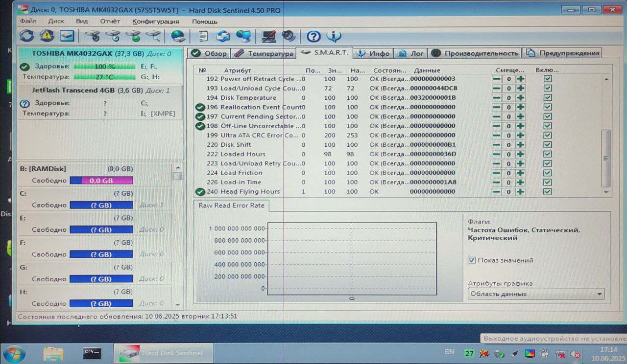Toggle enable checkbox for Head Flying Hours

tap(548, 192)
